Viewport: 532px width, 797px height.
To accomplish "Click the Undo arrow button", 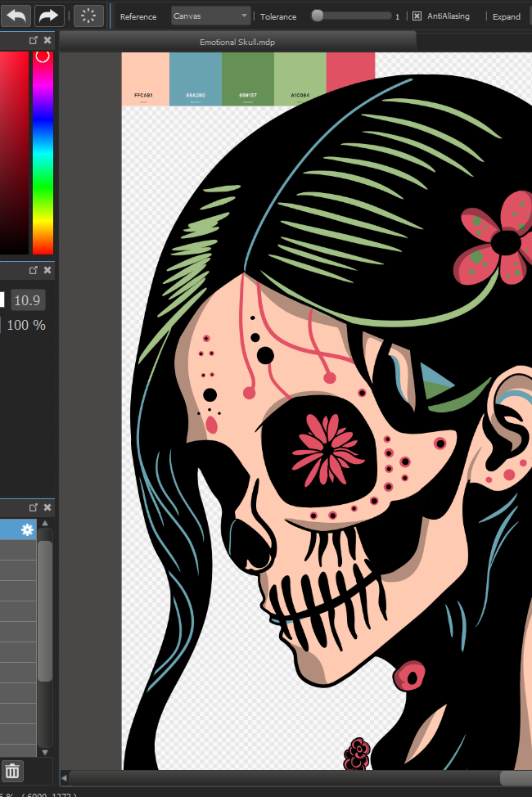I will [16, 16].
